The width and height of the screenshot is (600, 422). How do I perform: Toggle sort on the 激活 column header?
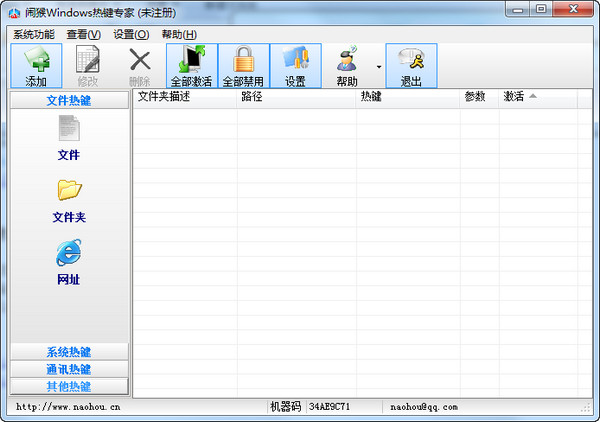coord(538,97)
